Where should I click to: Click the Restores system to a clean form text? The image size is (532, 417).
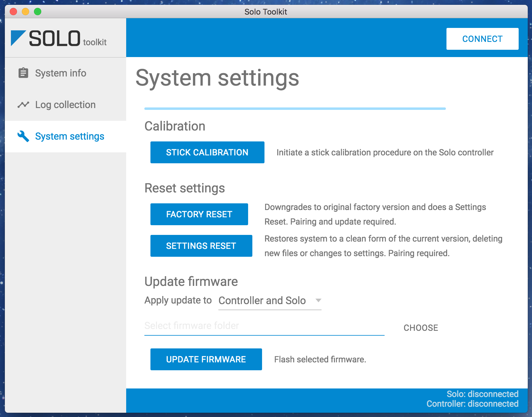coord(383,246)
